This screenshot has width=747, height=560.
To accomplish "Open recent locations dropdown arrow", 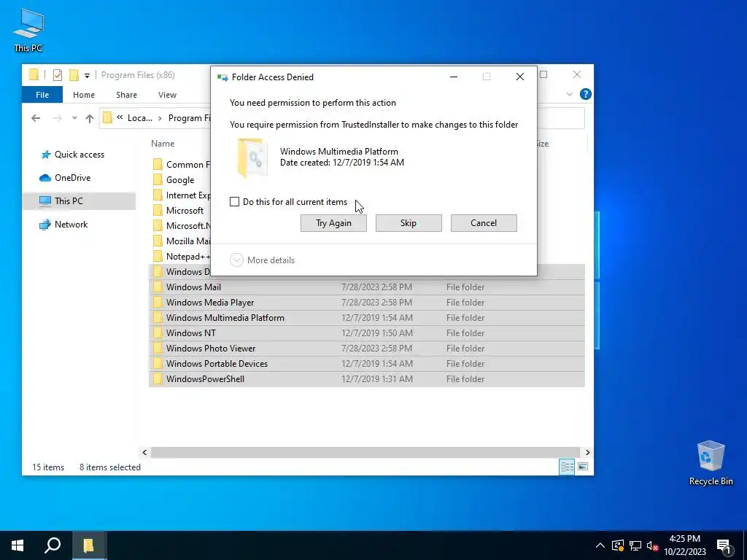I will click(x=74, y=118).
